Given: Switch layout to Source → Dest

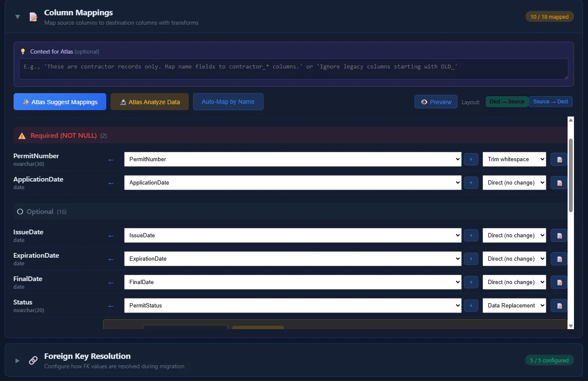Looking at the screenshot, I should click(x=551, y=102).
